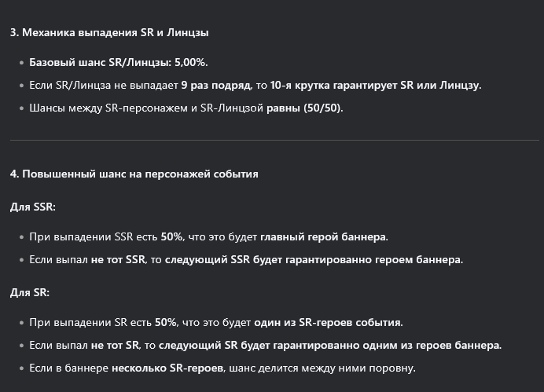The width and height of the screenshot is (544, 392).
Task: Click the bold phrase "несколько SR-героев"
Action: click(x=168, y=368)
